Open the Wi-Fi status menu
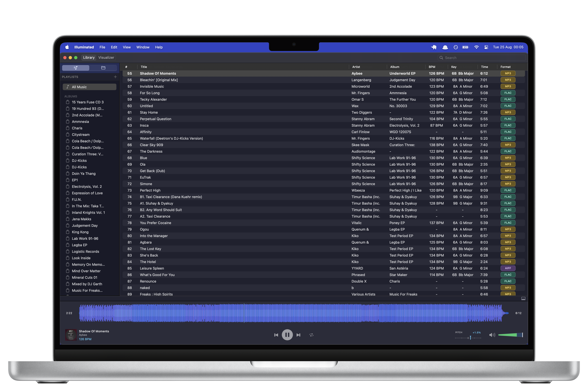The height and width of the screenshot is (387, 588). 476,47
